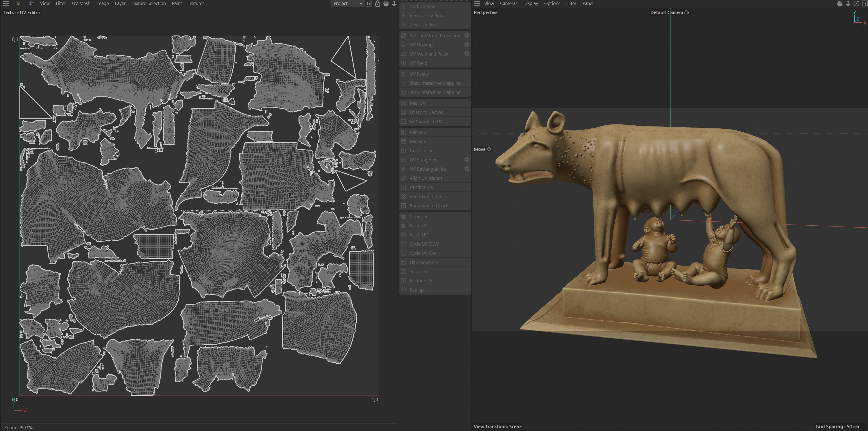
Task: Open Set UVW from Projection settings gear
Action: pos(467,35)
